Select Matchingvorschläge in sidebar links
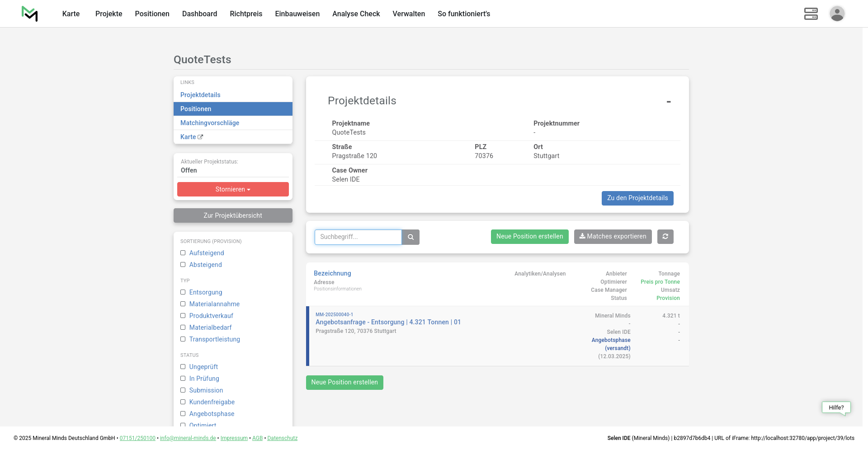Viewport: 868px width, 449px height. coord(210,123)
